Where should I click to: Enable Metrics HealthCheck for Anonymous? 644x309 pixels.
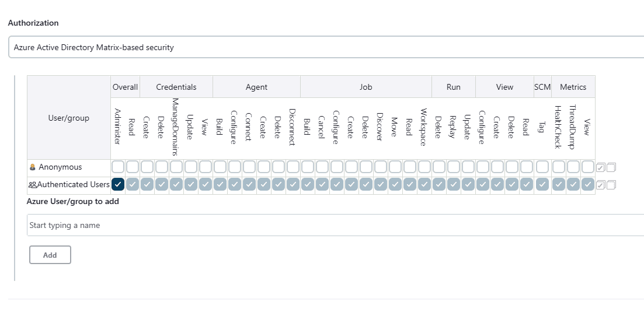click(559, 167)
